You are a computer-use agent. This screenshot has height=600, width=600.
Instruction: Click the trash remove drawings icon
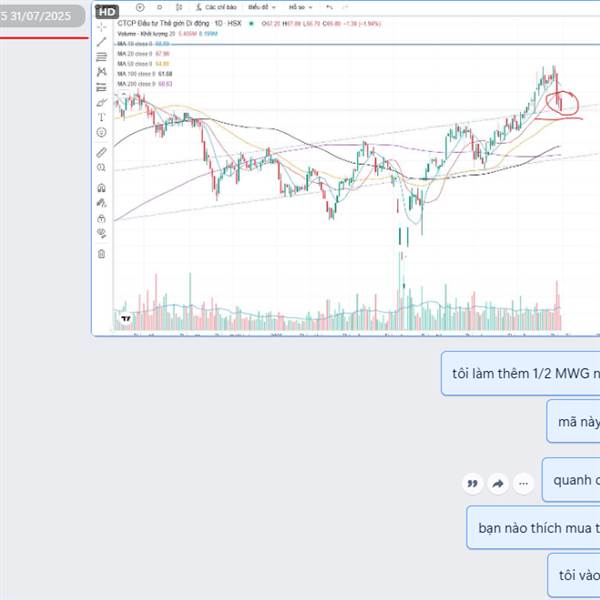pos(101,254)
